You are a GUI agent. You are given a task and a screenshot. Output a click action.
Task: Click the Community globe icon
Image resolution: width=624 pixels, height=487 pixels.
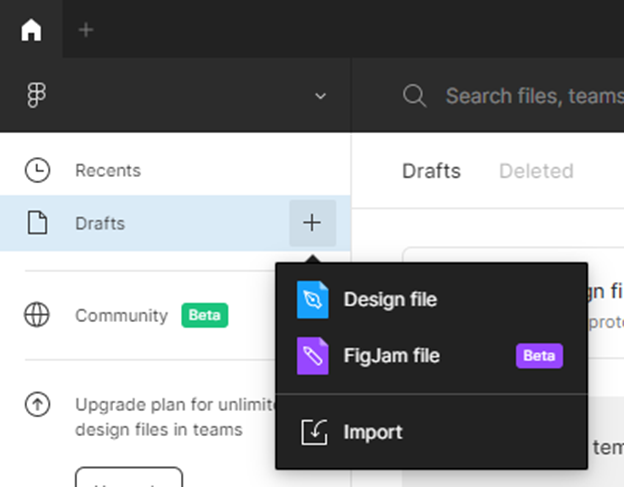(37, 315)
